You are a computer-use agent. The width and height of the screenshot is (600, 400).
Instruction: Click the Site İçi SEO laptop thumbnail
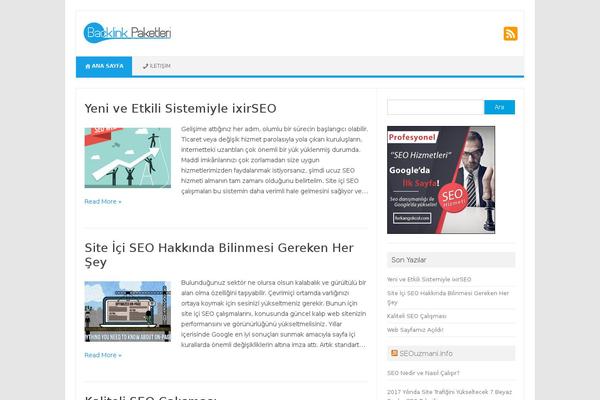point(128,312)
